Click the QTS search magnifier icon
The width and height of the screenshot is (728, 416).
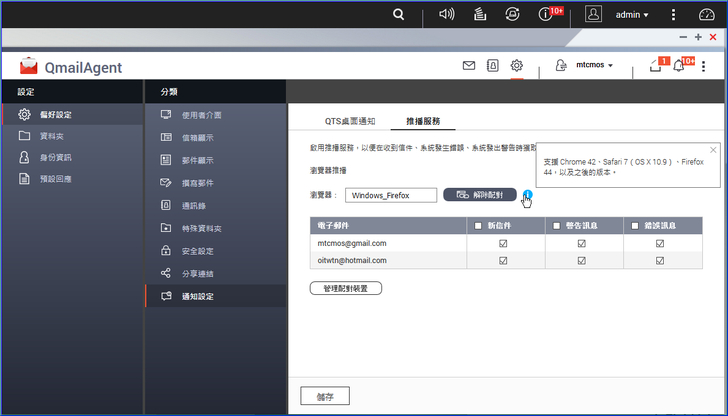(399, 15)
